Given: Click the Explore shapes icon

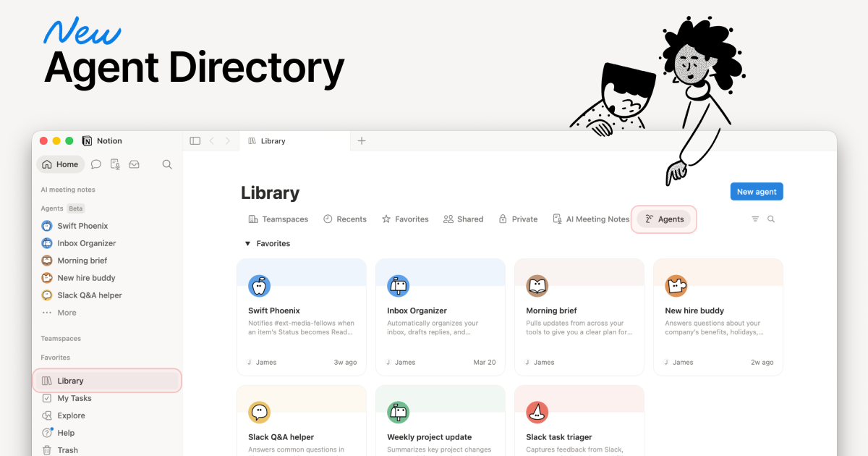Looking at the screenshot, I should click(x=47, y=415).
